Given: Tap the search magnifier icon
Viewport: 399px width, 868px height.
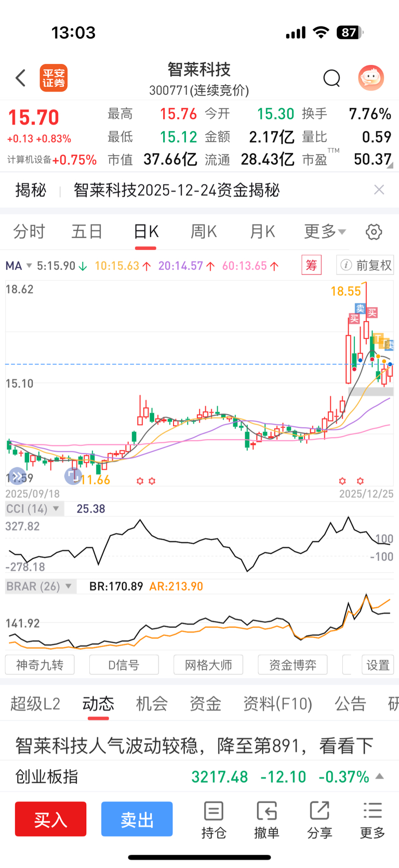Looking at the screenshot, I should pyautogui.click(x=331, y=78).
